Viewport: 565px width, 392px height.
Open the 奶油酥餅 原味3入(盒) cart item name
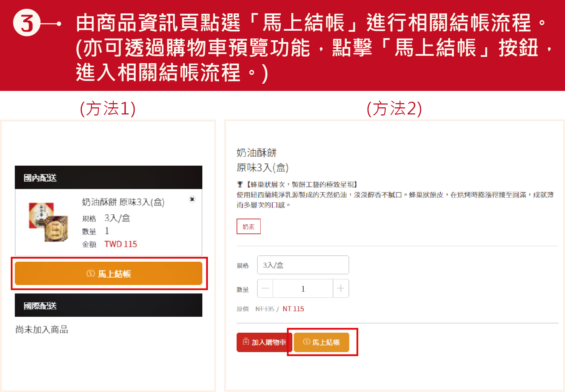click(x=123, y=202)
